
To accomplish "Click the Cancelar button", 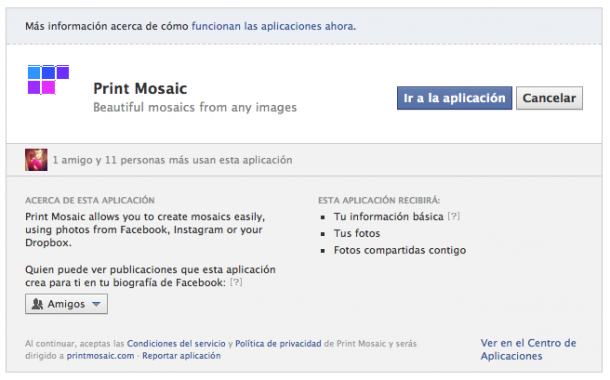I will click(x=549, y=98).
